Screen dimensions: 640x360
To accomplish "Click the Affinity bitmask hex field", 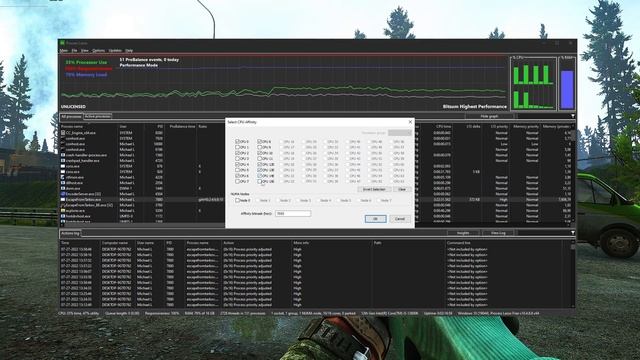I will pyautogui.click(x=293, y=213).
